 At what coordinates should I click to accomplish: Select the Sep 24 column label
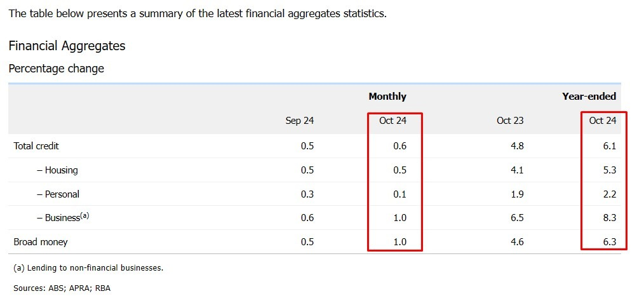(x=299, y=121)
